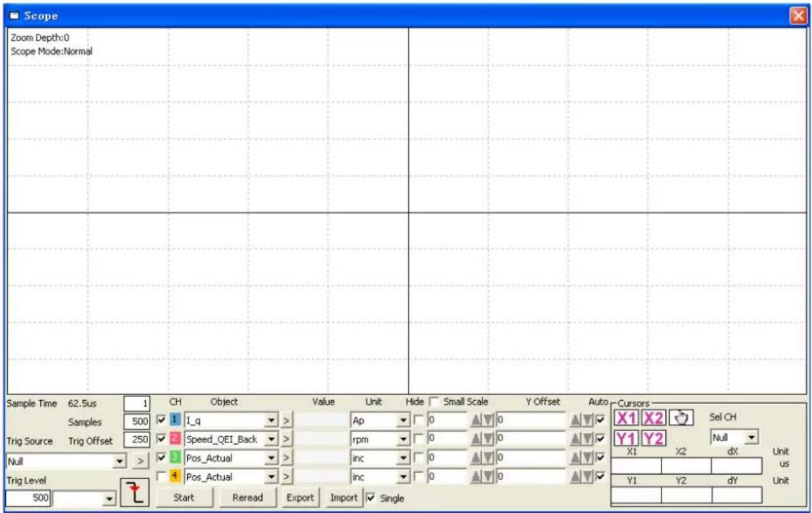
Task: Uncheck channel 1 enable checkbox
Action: [x=161, y=420]
